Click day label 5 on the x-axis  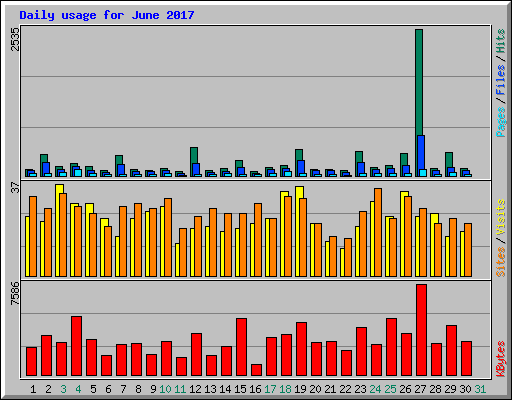point(93,389)
